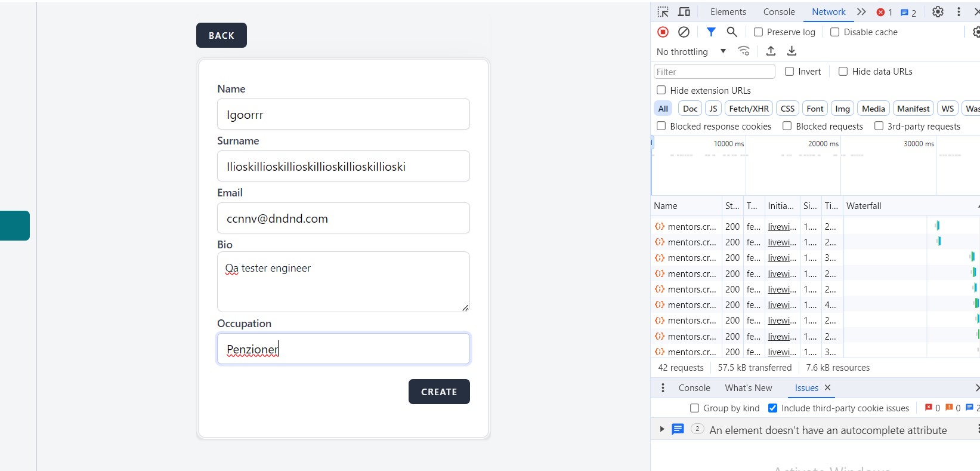Select the Fetch/XHR filter type

coord(749,109)
